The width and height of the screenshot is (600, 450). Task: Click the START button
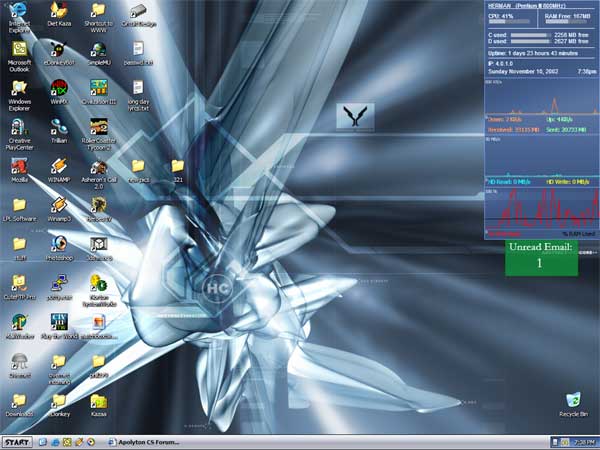17,442
